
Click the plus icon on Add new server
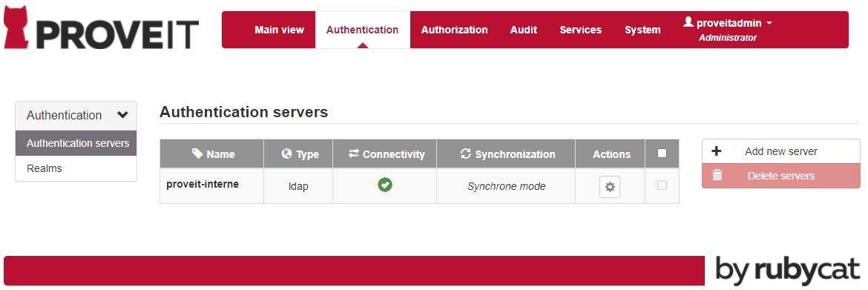pos(717,151)
